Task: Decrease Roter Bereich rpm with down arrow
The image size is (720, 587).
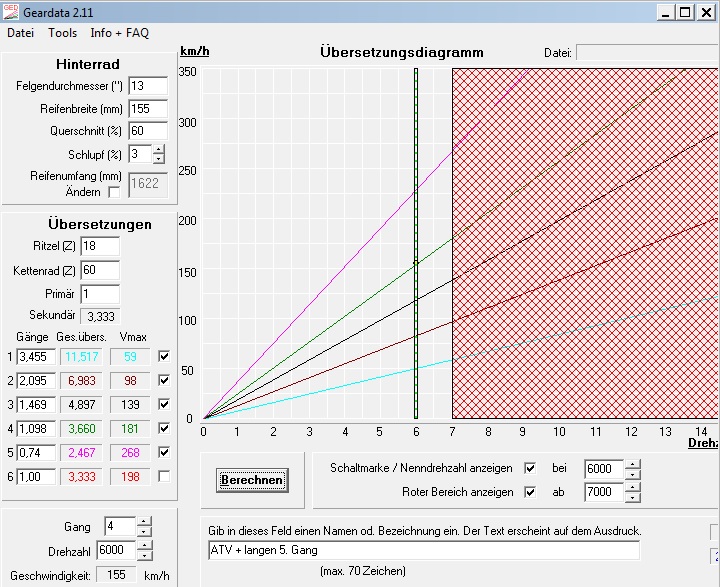Action: [632, 497]
